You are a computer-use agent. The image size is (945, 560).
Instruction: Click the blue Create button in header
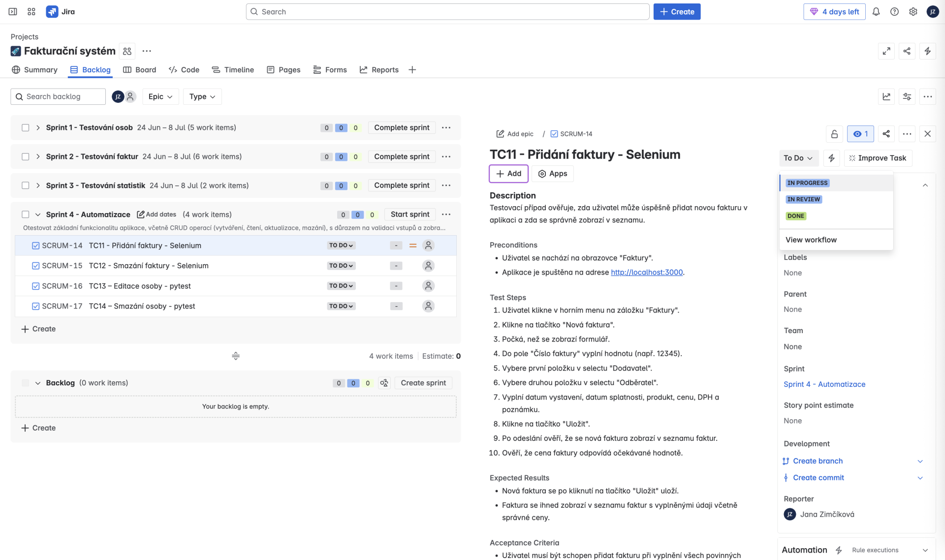point(677,11)
